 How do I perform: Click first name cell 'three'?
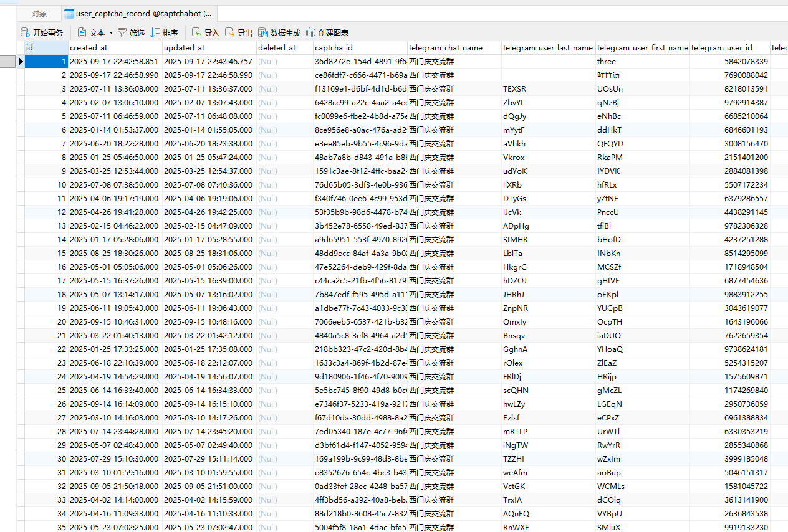click(643, 61)
